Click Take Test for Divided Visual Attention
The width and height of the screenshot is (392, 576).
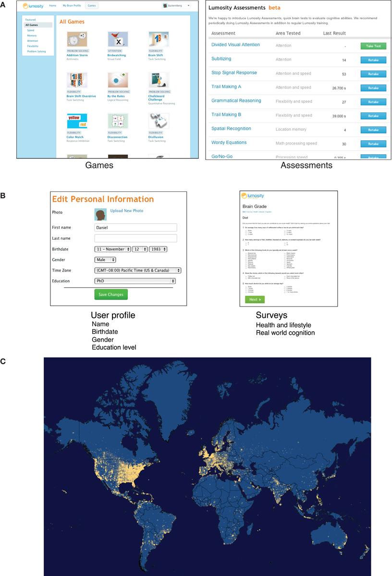[373, 46]
